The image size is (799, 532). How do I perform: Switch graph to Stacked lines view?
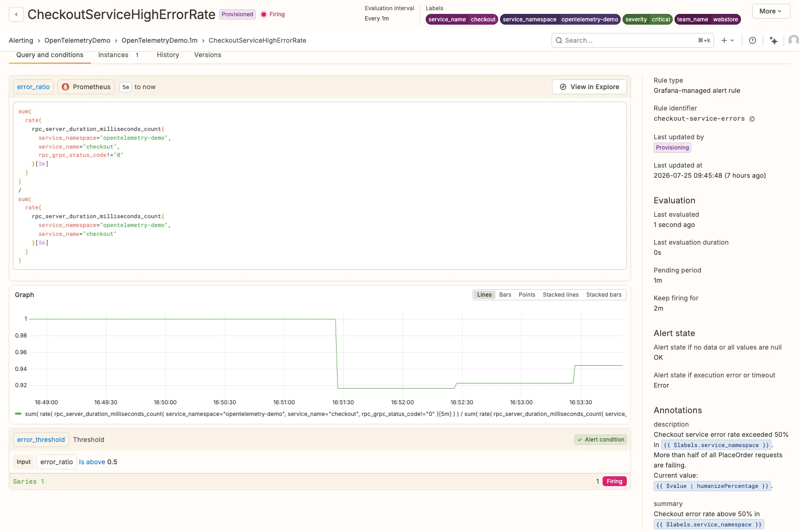tap(560, 295)
